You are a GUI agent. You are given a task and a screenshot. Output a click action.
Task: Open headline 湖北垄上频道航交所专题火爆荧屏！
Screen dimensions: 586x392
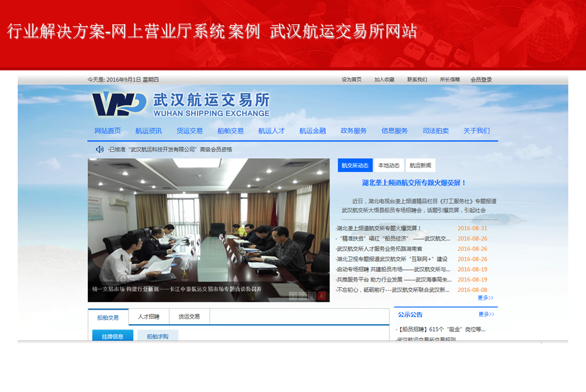coord(414,183)
